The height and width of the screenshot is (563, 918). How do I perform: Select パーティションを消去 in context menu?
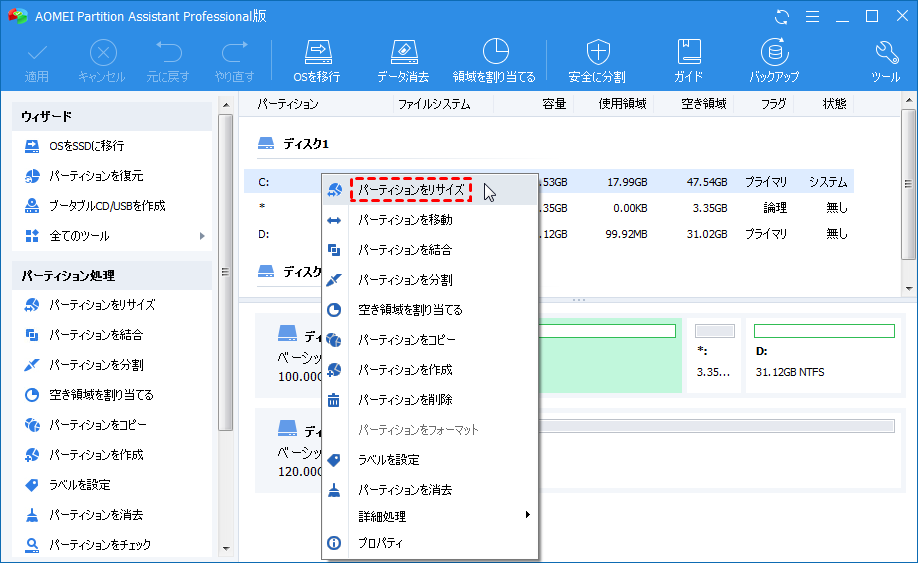click(x=430, y=490)
